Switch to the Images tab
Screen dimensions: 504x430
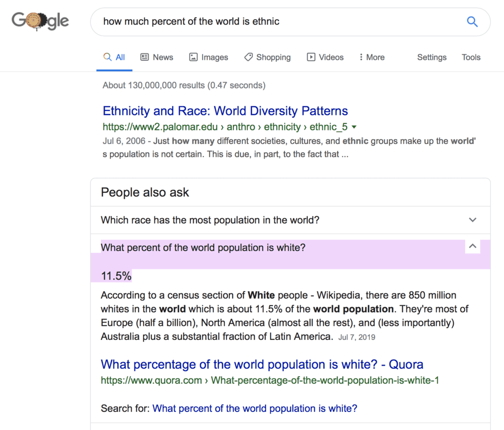point(209,57)
